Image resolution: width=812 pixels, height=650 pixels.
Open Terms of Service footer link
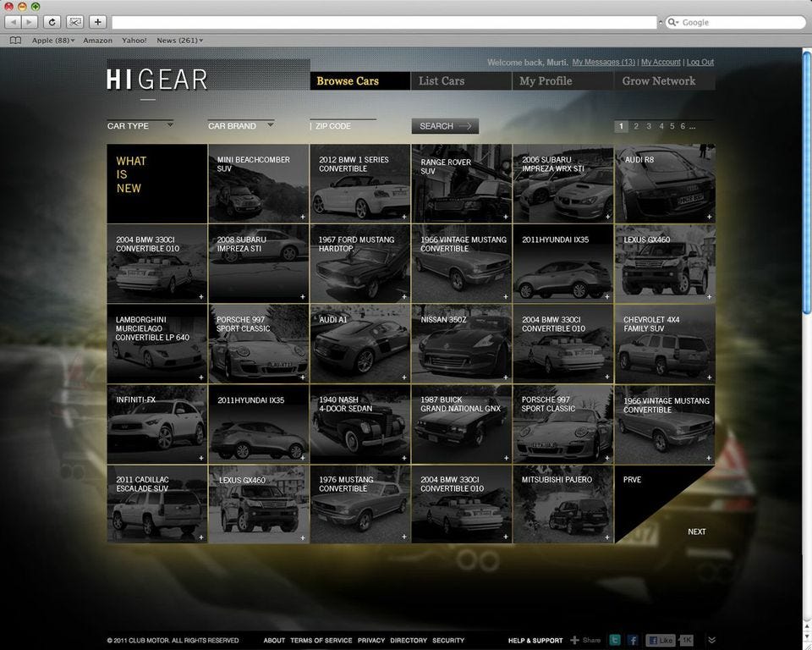tap(321, 640)
